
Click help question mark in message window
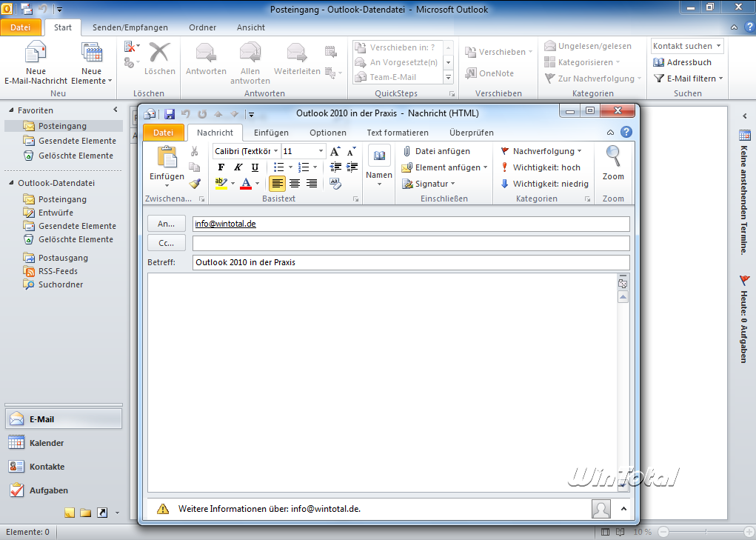(x=626, y=132)
